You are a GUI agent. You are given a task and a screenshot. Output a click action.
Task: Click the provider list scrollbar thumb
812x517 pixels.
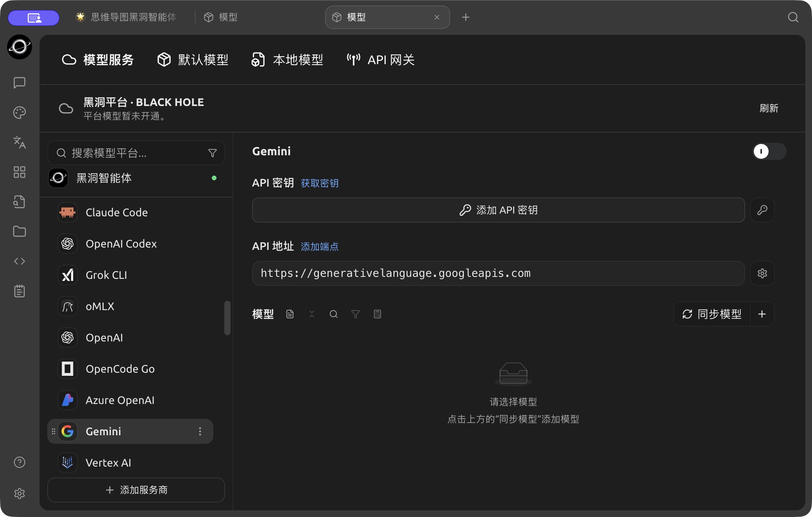227,318
